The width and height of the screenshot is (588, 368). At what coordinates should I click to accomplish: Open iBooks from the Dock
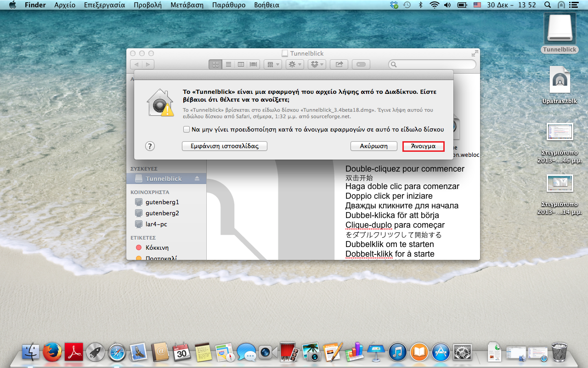point(419,352)
